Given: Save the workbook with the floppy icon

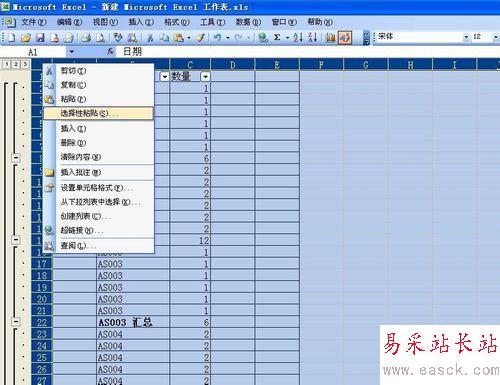Looking at the screenshot, I should 40,38.
